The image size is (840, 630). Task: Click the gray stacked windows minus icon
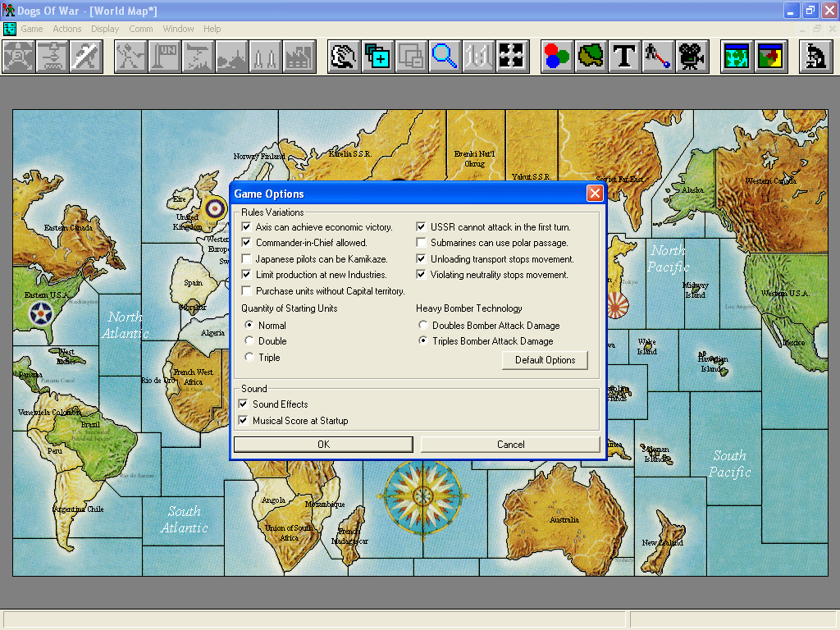412,57
